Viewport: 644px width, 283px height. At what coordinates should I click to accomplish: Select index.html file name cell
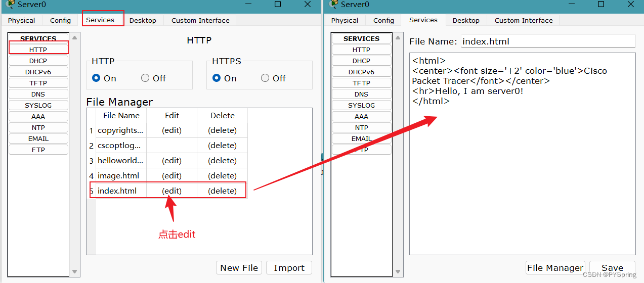click(x=121, y=191)
